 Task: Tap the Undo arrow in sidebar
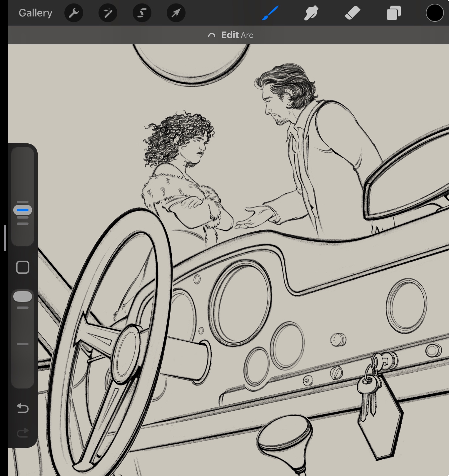pyautogui.click(x=23, y=408)
